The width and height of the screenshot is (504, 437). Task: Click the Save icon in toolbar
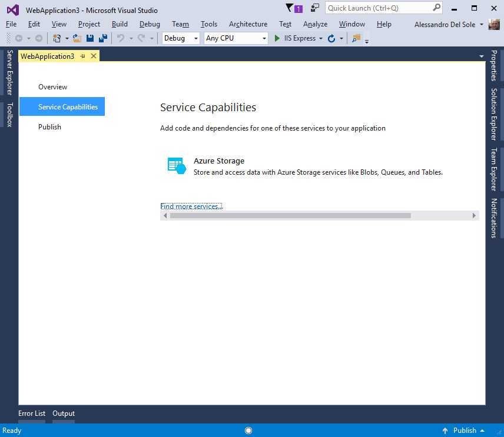click(90, 38)
